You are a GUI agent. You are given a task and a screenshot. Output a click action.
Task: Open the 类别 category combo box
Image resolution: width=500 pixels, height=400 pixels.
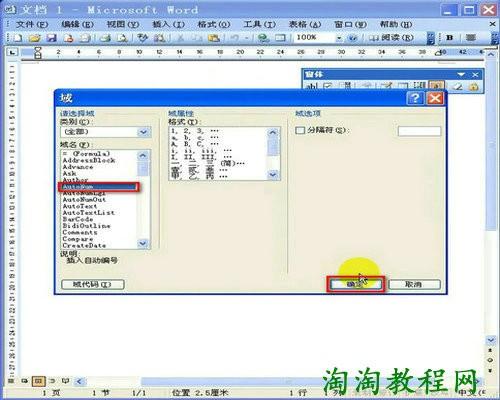106,132
